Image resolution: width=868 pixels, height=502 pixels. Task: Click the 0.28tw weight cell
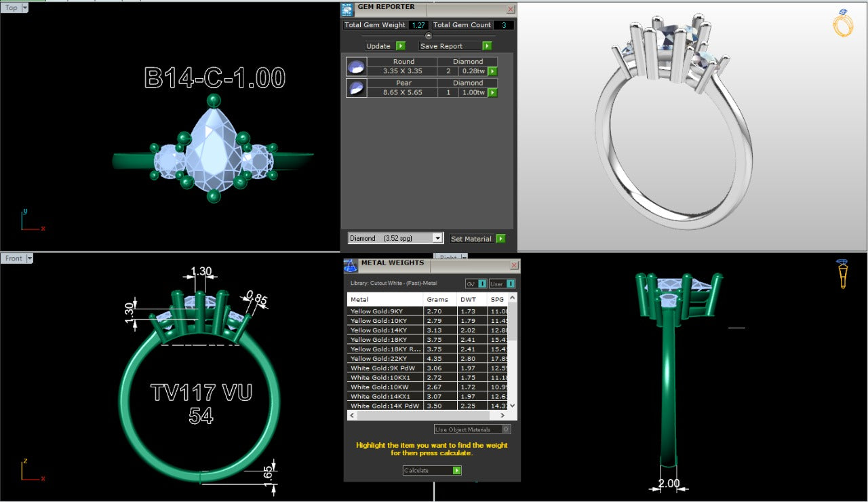[473, 71]
